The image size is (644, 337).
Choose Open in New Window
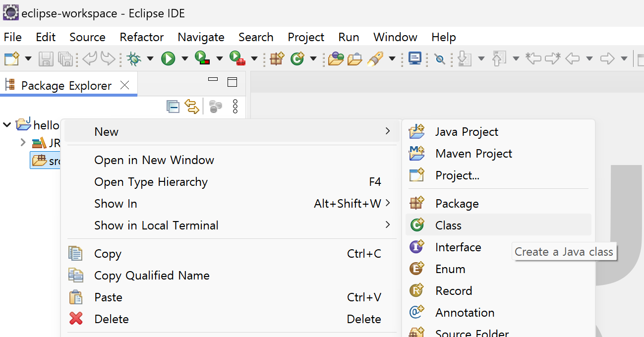click(232, 160)
